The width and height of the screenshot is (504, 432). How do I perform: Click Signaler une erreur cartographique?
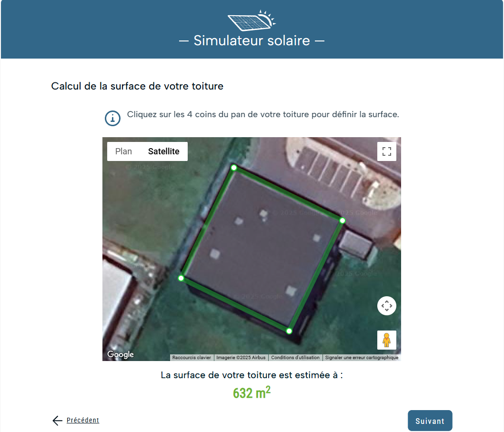362,357
